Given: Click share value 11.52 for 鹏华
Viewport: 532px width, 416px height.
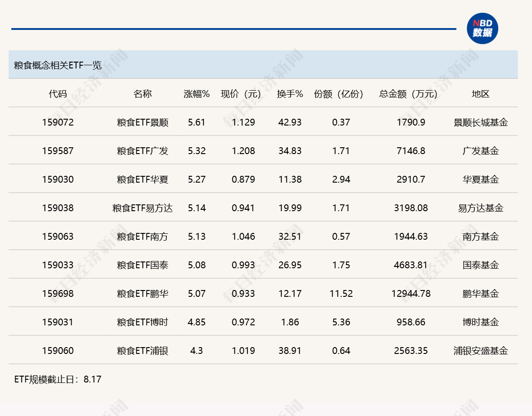Looking at the screenshot, I should pos(341,293).
